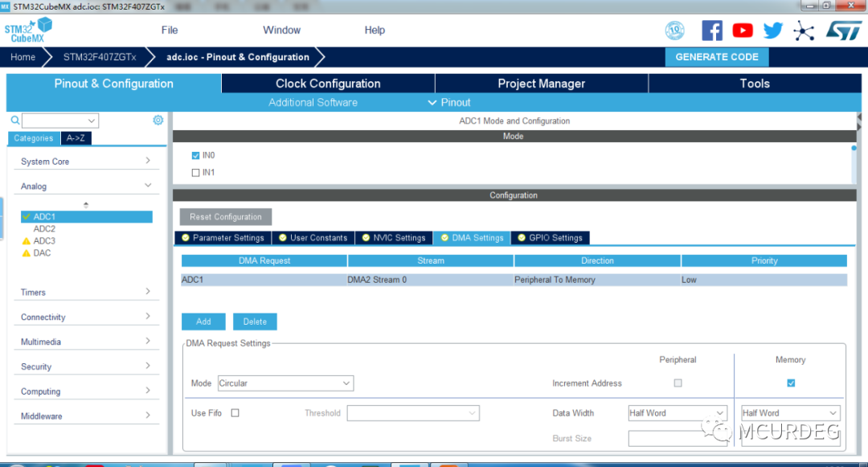The image size is (868, 467).
Task: Open the Parameter Settings tab
Action: click(x=223, y=238)
